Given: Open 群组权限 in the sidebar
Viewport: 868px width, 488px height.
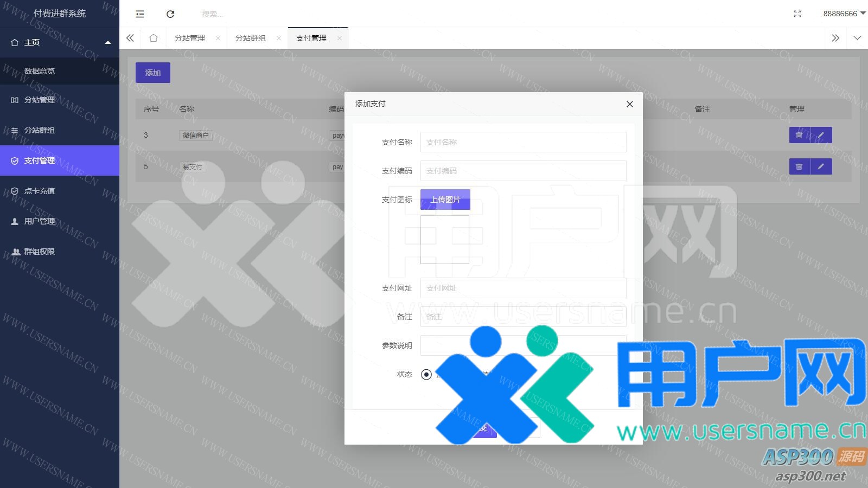Looking at the screenshot, I should [x=60, y=252].
